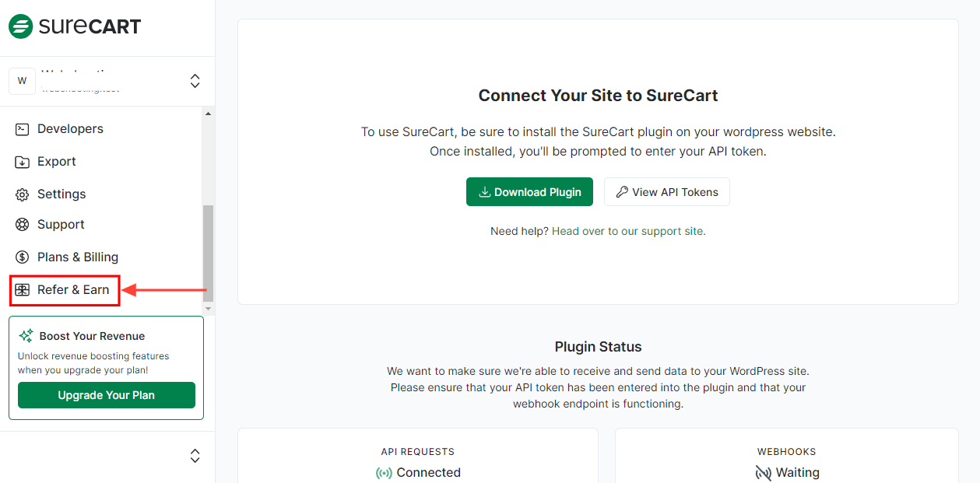Open the bottom account switcher chevrons
This screenshot has width=980, height=483.
click(x=195, y=456)
